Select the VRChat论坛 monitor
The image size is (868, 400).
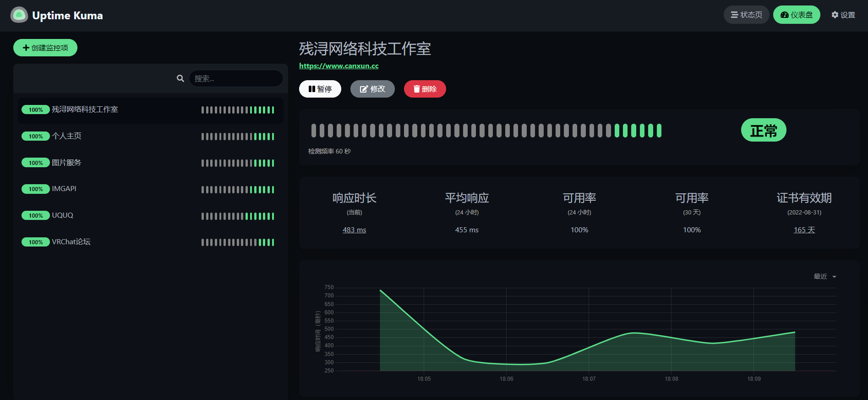coord(150,242)
